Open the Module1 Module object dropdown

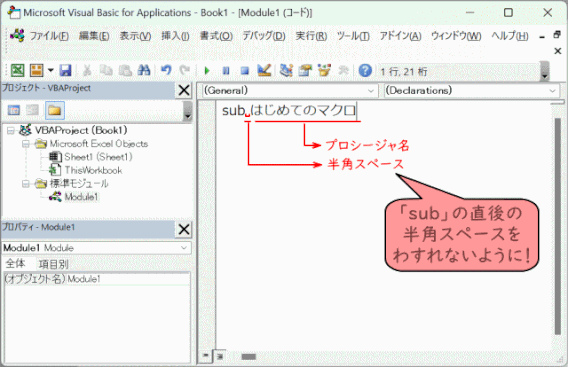[x=184, y=248]
